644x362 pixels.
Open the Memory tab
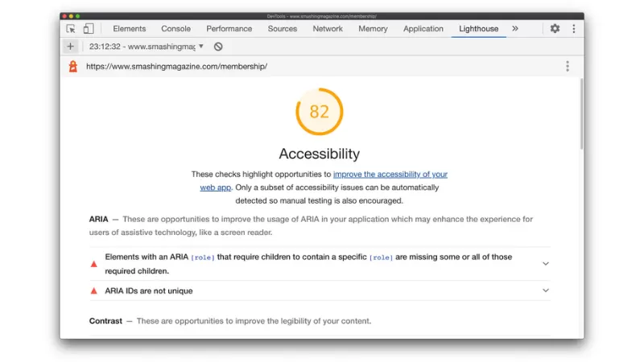coord(373,29)
